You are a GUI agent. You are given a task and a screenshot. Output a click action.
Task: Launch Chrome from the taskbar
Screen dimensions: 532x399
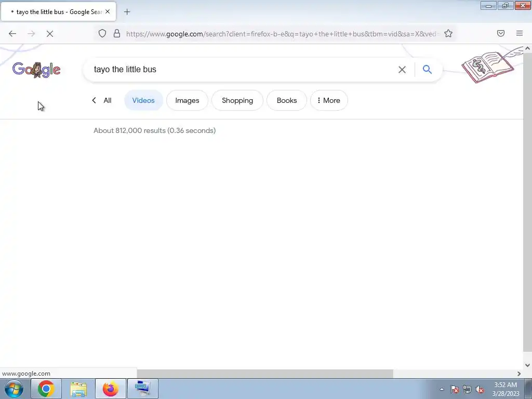46,389
